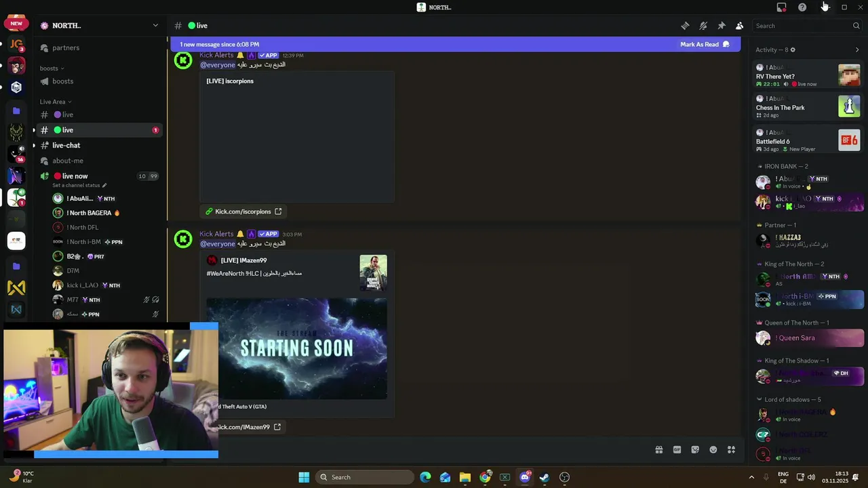
Task: Click the search magnifier icon in Discord
Action: click(x=856, y=26)
